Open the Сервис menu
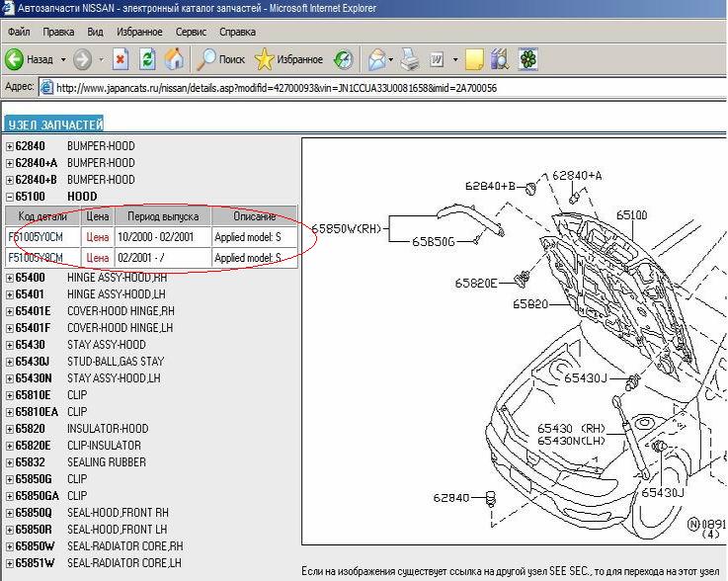This screenshot has height=581, width=728. coord(191,32)
